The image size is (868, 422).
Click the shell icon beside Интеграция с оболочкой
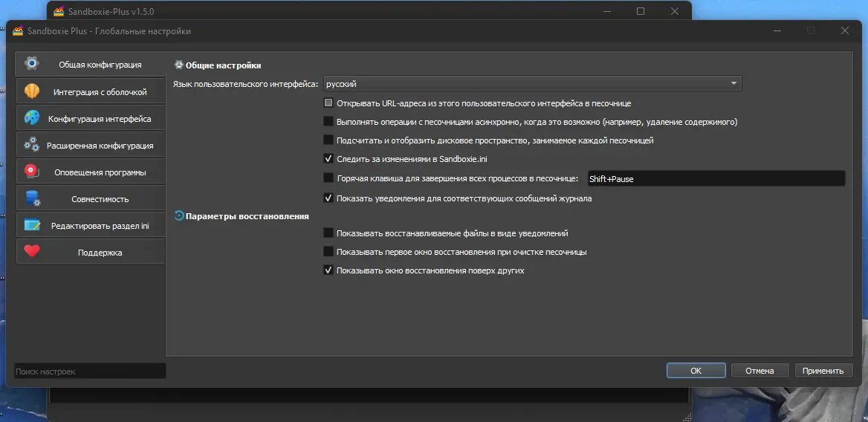[32, 91]
